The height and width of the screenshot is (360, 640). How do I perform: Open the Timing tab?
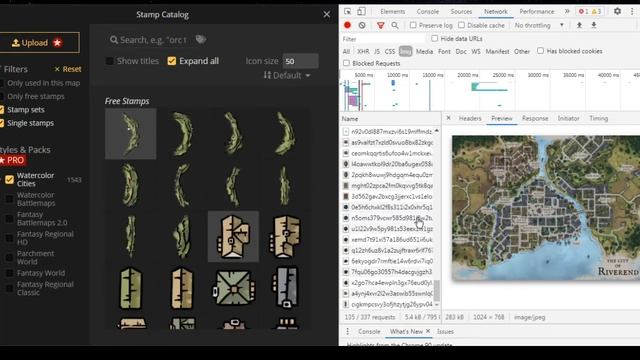(599, 118)
